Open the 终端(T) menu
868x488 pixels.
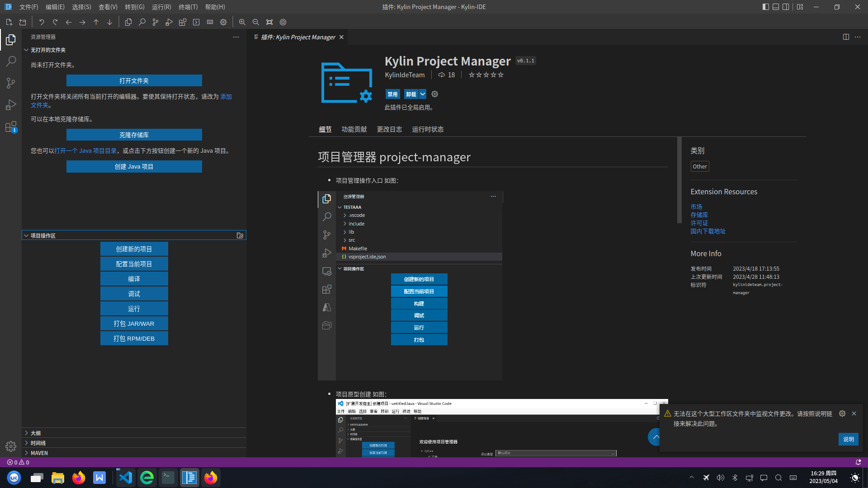pos(188,7)
